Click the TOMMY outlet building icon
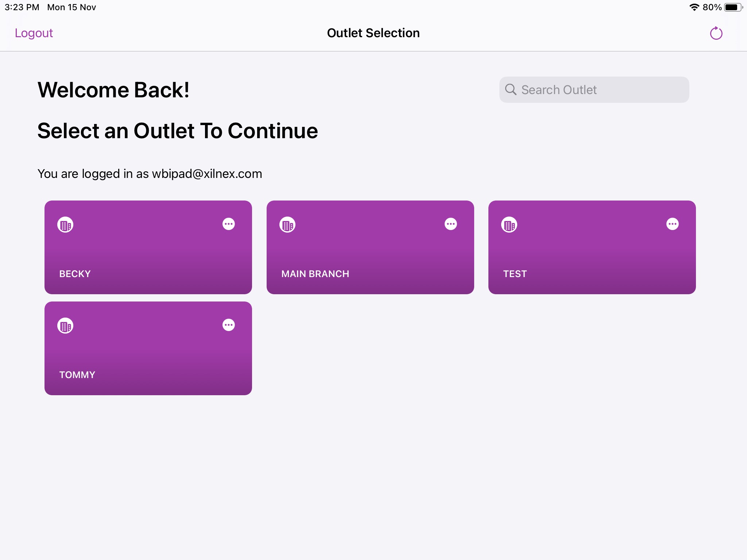This screenshot has width=747, height=560. (x=65, y=325)
